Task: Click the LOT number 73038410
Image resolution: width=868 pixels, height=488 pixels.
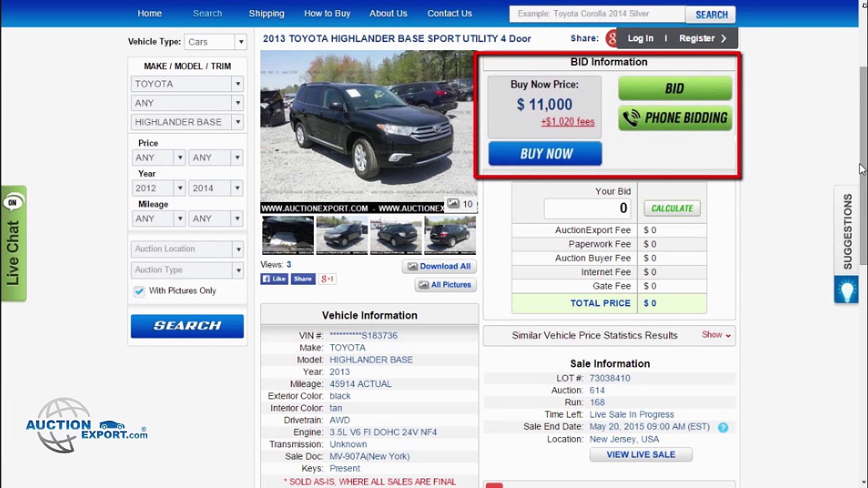Action: tap(610, 378)
